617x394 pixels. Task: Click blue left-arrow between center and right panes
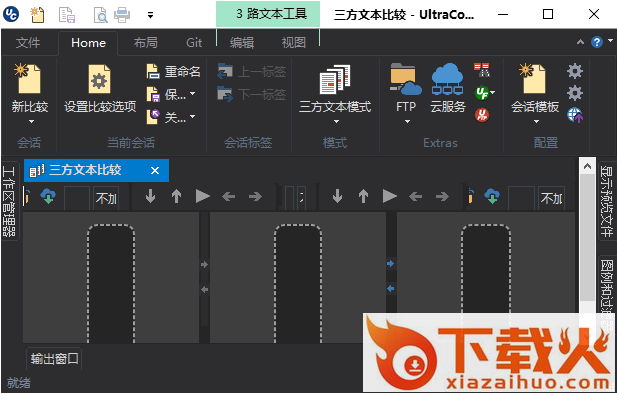pyautogui.click(x=390, y=289)
